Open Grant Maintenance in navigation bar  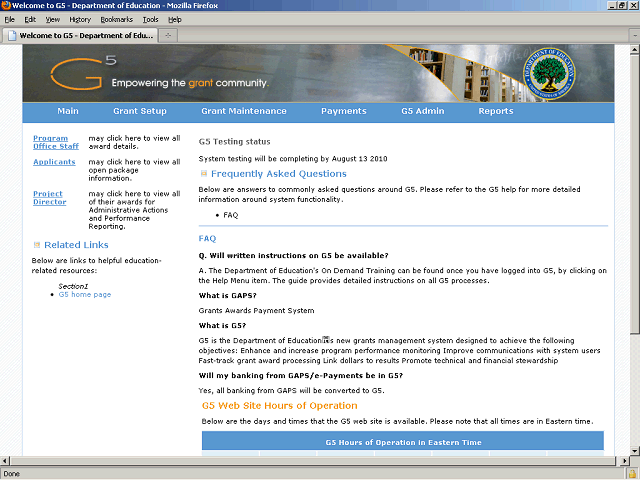(244, 111)
